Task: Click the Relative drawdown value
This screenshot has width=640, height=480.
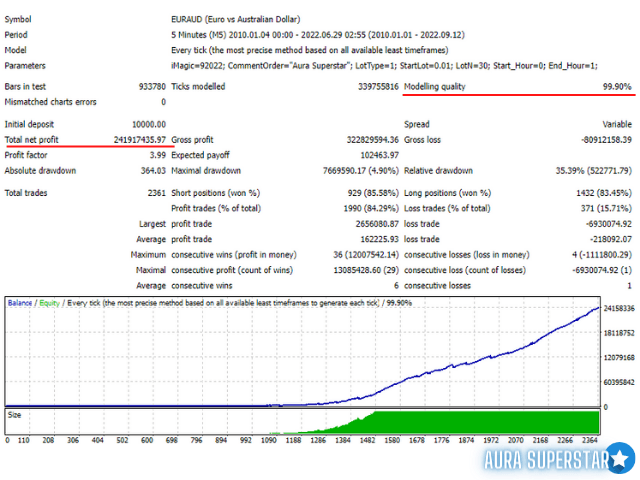Action: click(593, 171)
